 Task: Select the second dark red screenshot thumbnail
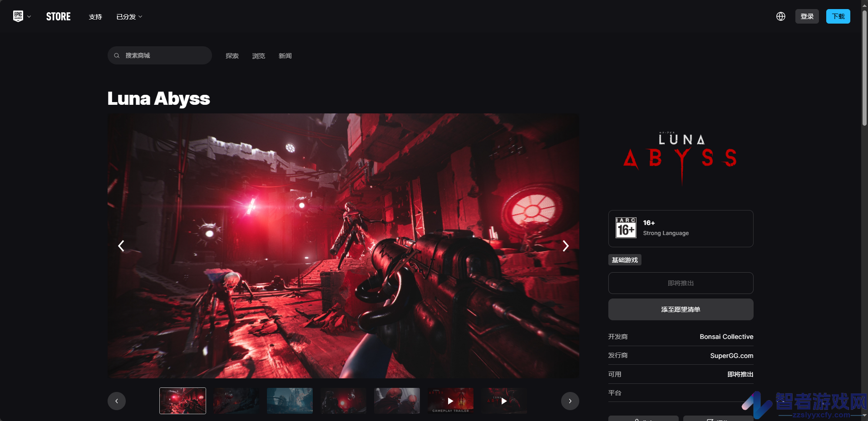click(236, 401)
